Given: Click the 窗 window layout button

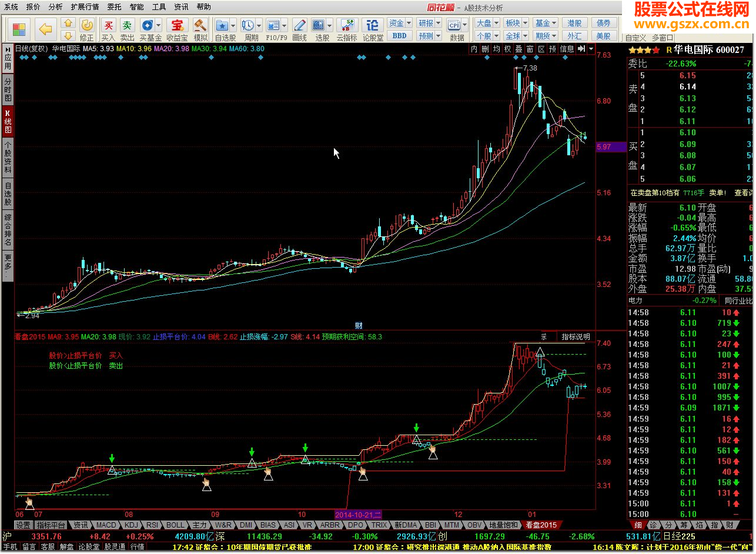Looking at the screenshot, I should (530, 49).
